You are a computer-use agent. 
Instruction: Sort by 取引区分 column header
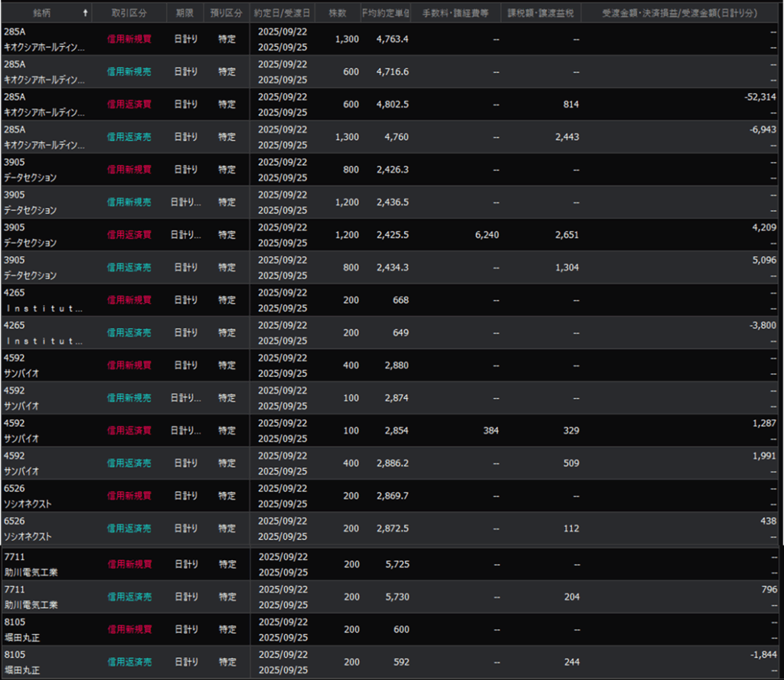(x=129, y=13)
